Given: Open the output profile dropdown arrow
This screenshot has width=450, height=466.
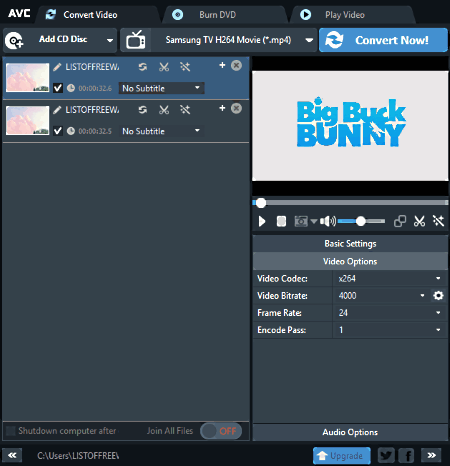Looking at the screenshot, I should coord(309,40).
